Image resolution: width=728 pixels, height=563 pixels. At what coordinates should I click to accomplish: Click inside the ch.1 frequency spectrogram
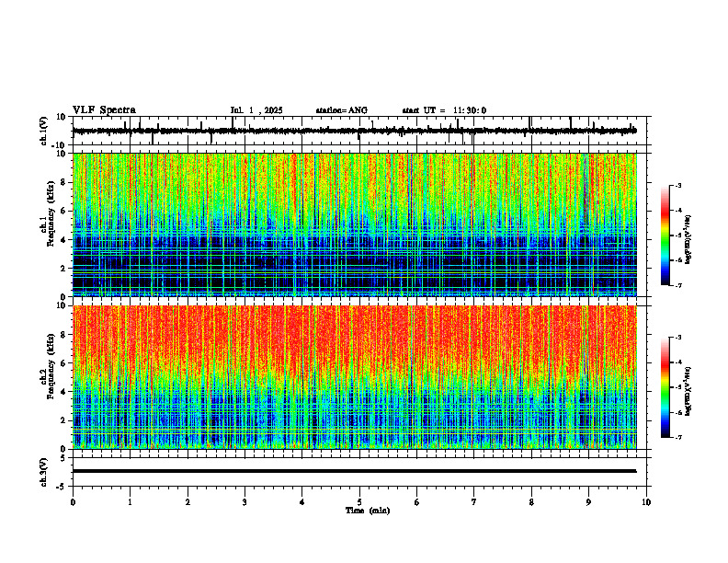point(355,224)
